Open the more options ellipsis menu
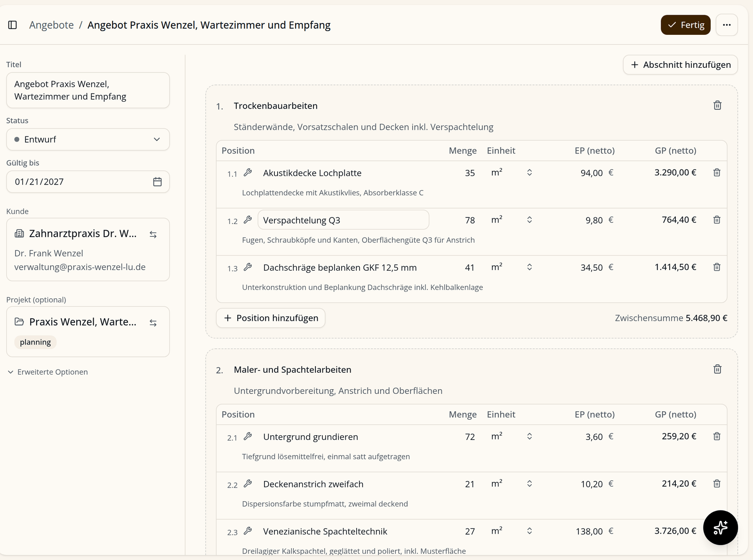 727,25
